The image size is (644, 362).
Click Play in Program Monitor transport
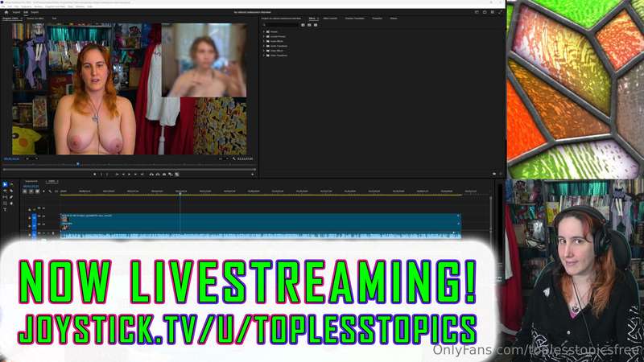tap(129, 175)
